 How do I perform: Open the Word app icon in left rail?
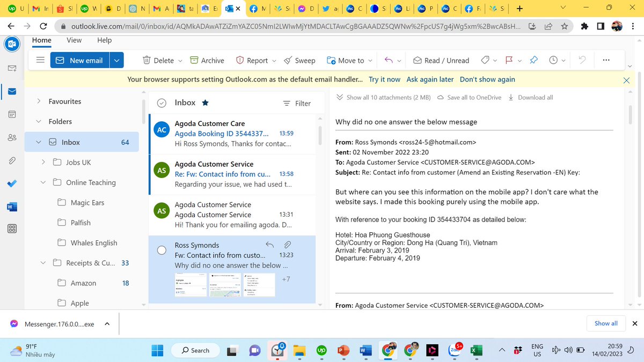12,206
